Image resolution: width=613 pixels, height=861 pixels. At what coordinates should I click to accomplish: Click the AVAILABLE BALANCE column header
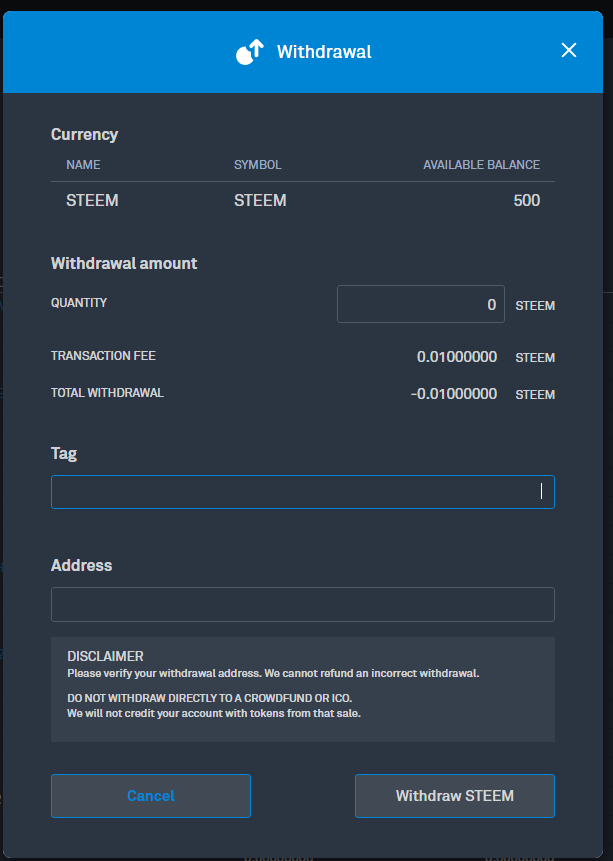click(x=481, y=165)
